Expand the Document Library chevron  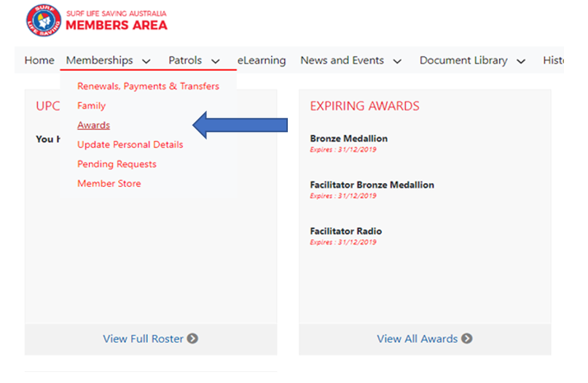click(x=521, y=61)
